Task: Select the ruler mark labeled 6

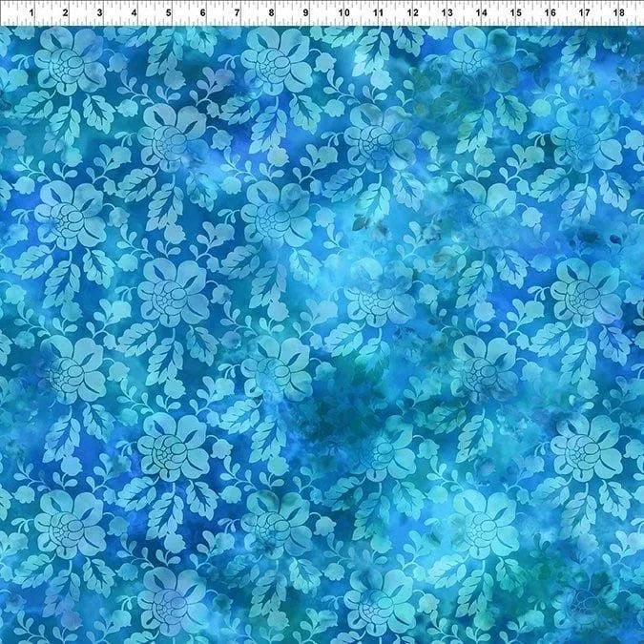Action: pos(203,14)
